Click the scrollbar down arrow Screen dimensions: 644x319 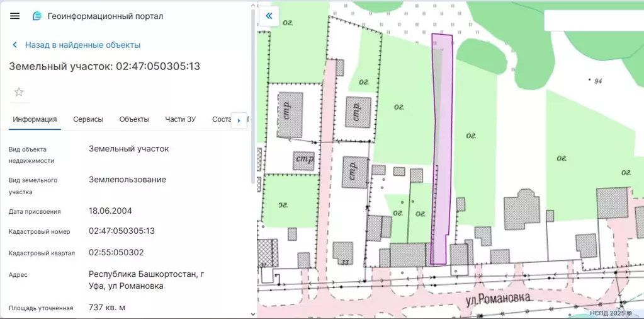[x=252, y=315]
